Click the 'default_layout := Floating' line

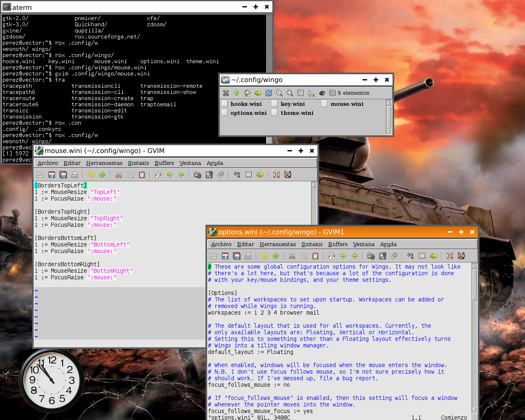[x=251, y=352]
